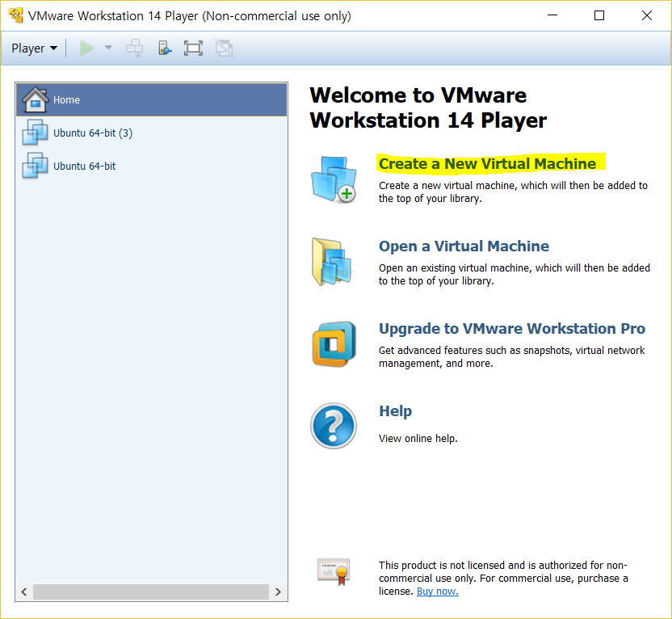Click 'Open an existing virtual machine' description text
Viewport: 672px width, 619px height.
[x=514, y=275]
